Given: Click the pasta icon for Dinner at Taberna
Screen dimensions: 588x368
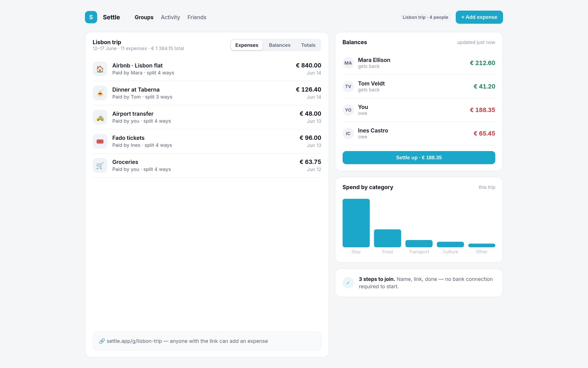Looking at the screenshot, I should (100, 93).
